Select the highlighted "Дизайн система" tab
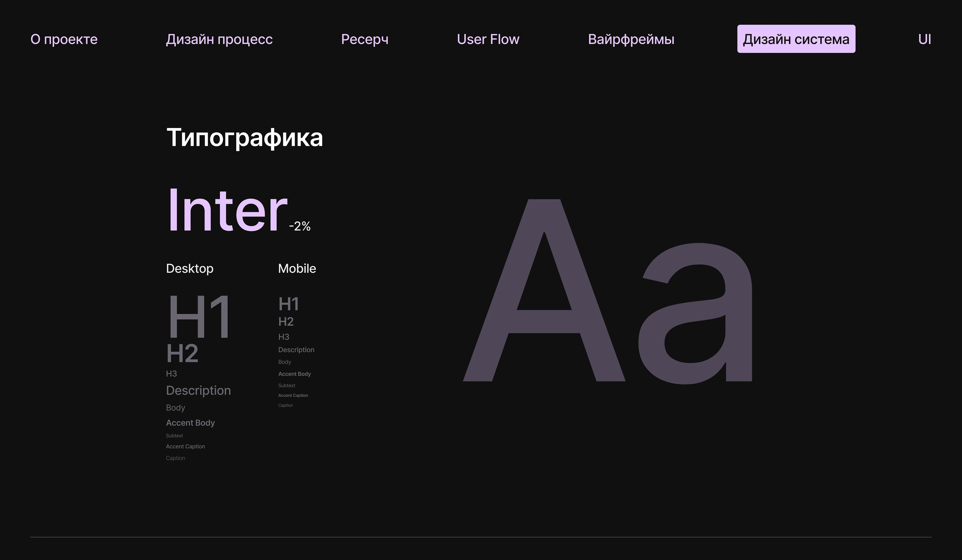This screenshot has height=560, width=962. click(796, 39)
